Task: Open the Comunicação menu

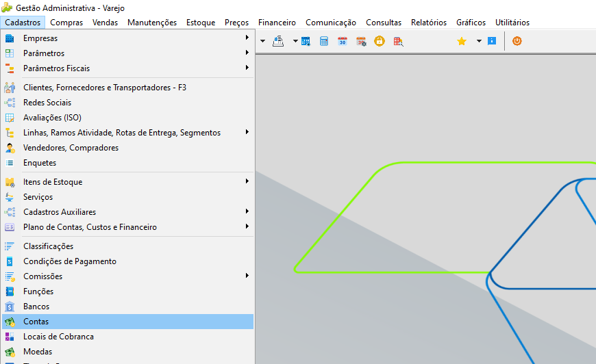Action: [x=331, y=23]
